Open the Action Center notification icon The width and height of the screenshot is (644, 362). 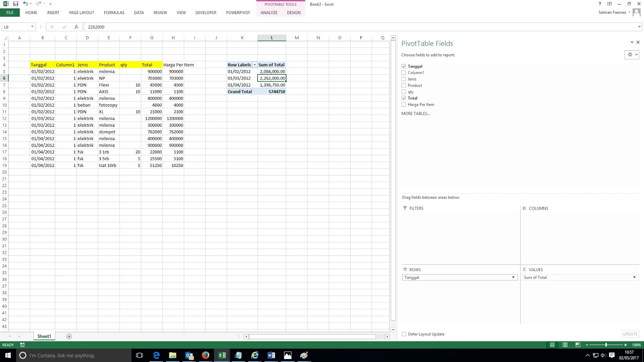click(612, 355)
